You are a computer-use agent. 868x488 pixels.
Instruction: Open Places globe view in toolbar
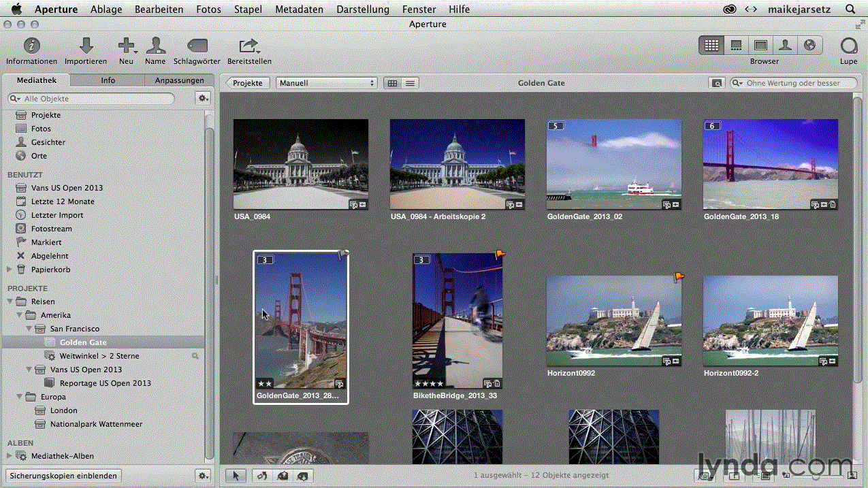pyautogui.click(x=809, y=46)
